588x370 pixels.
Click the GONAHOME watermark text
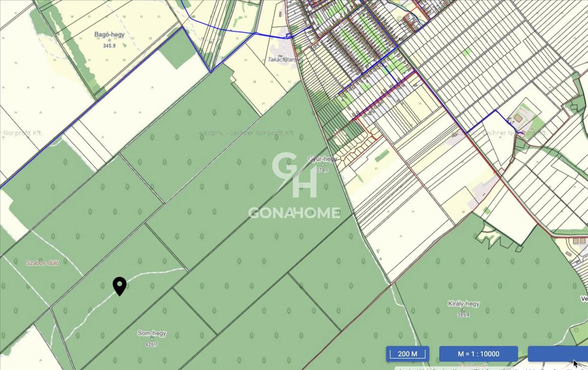[294, 213]
